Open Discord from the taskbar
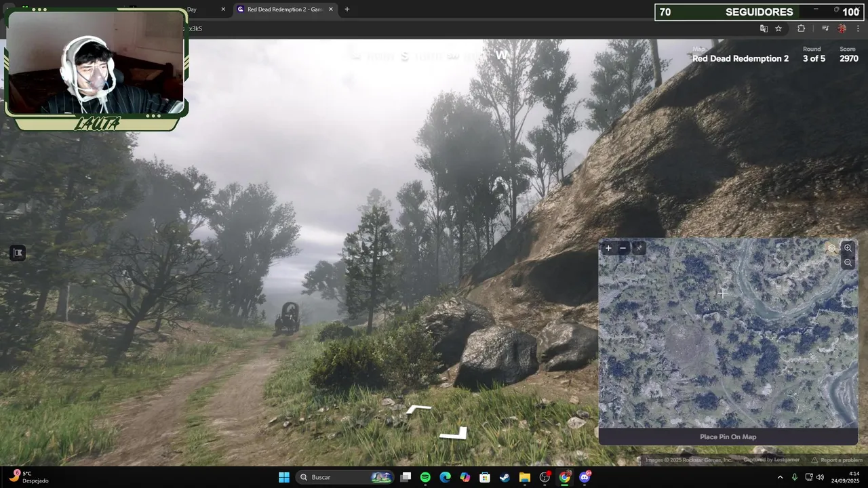This screenshot has width=868, height=488. coord(585,477)
